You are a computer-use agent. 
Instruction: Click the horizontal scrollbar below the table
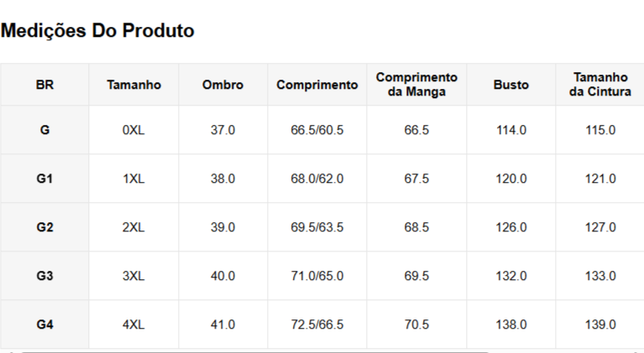252,351
